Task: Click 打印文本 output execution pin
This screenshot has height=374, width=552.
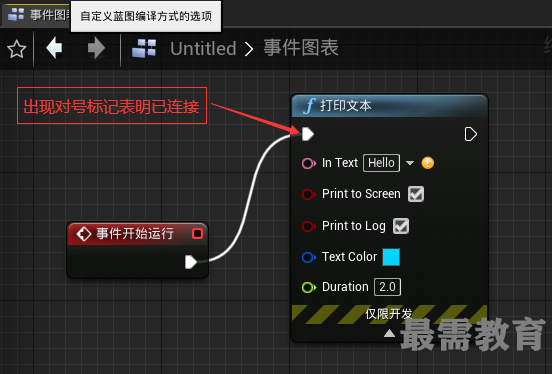Action: click(x=471, y=134)
